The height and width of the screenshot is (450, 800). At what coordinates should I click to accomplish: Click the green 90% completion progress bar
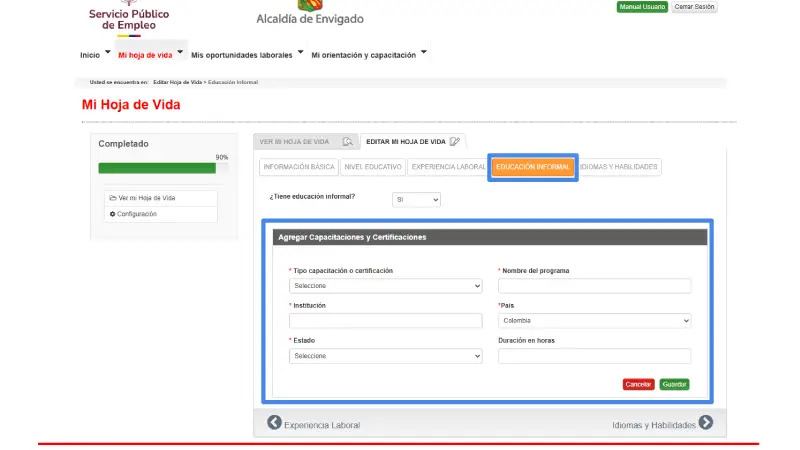point(157,168)
